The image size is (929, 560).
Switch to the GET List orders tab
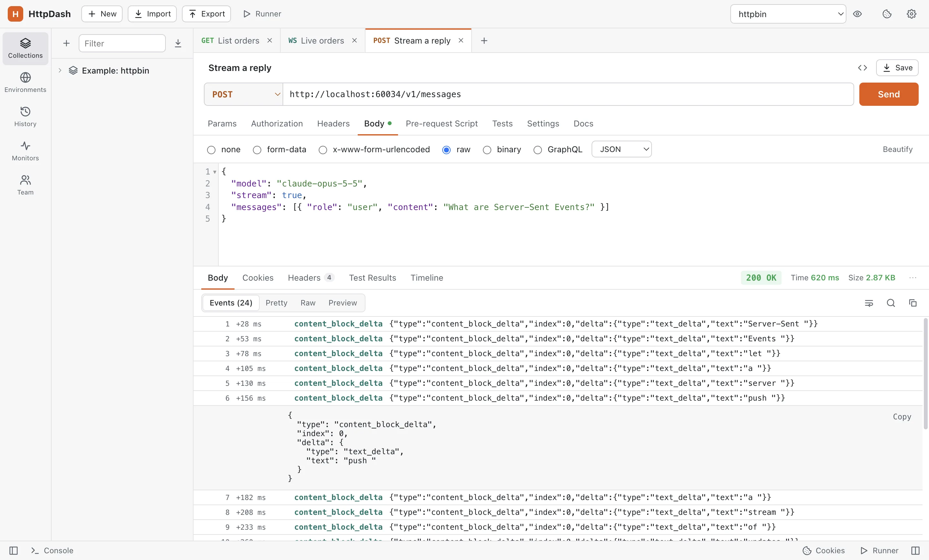click(x=237, y=41)
